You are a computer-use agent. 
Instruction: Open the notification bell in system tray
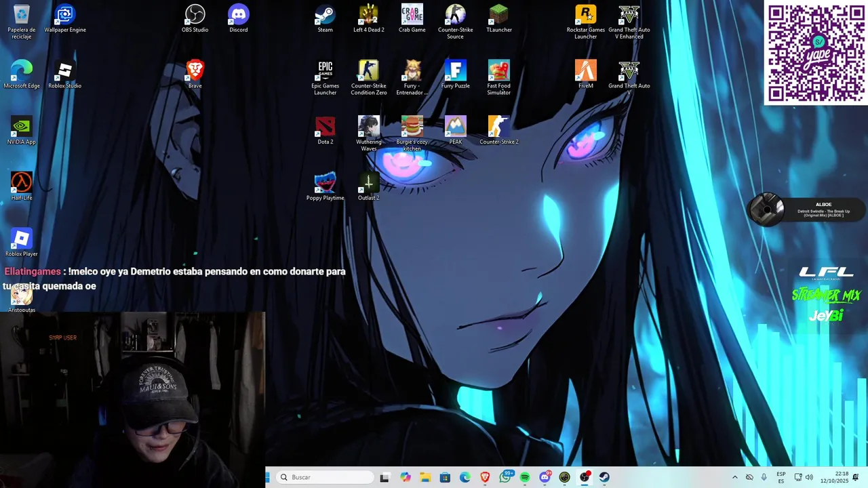click(x=856, y=477)
